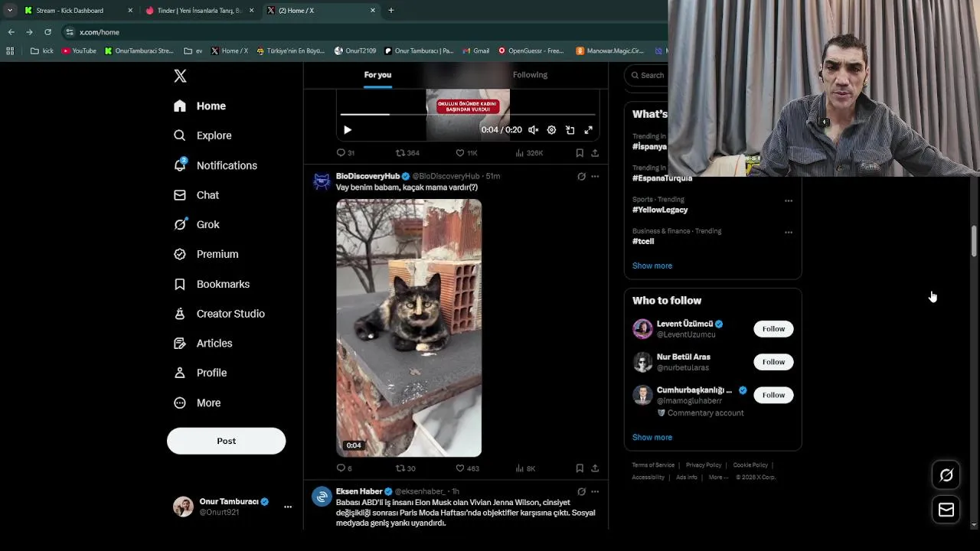This screenshot has width=980, height=551.
Task: Open the cat video thumbnail
Action: click(409, 328)
